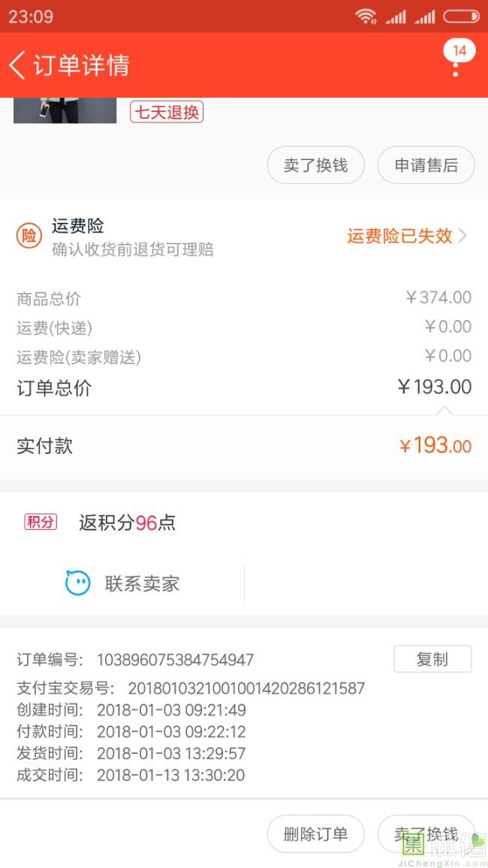Open the three-dot more menu
The image size is (488, 868).
pyautogui.click(x=455, y=70)
